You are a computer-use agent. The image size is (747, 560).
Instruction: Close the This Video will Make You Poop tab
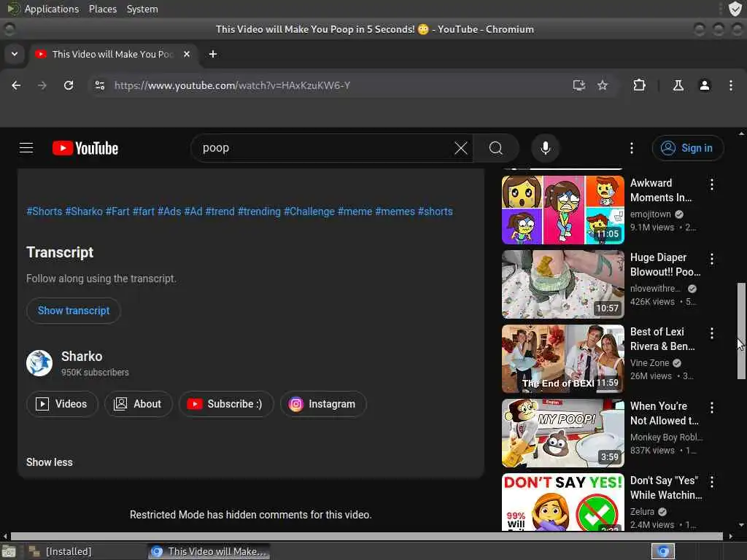pos(187,54)
